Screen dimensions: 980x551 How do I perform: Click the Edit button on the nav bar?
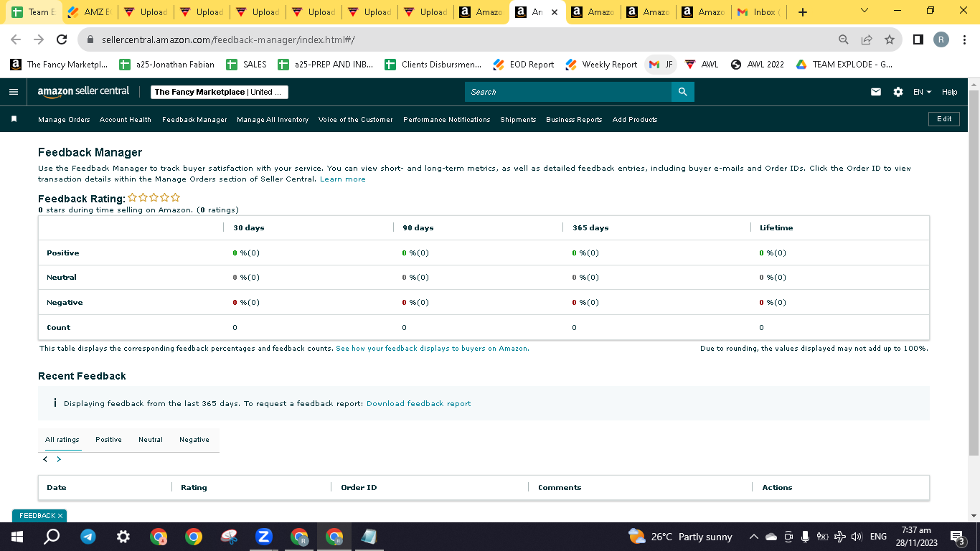coord(944,119)
